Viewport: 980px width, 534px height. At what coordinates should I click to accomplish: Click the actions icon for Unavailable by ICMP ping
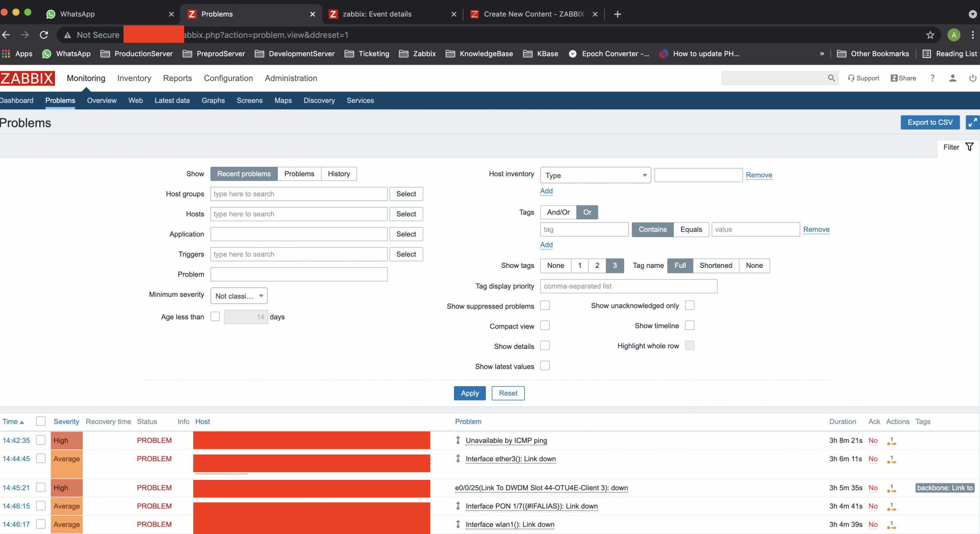(x=891, y=441)
